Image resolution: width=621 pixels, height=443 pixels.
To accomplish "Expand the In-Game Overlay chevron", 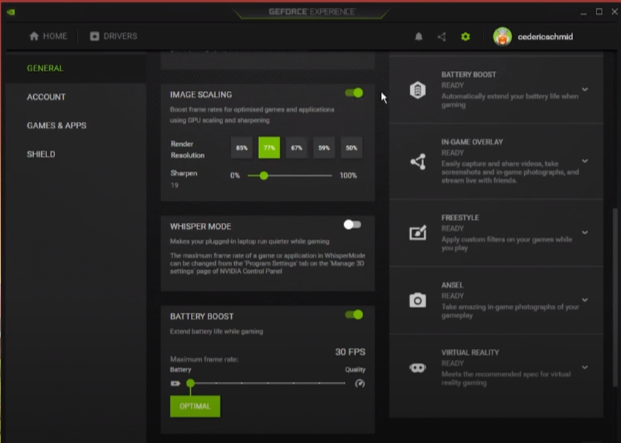I will (x=585, y=161).
